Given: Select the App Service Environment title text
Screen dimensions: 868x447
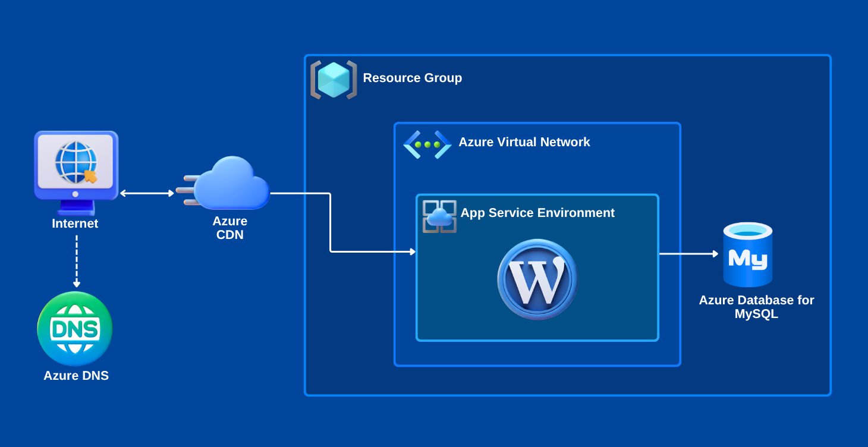Looking at the screenshot, I should click(537, 213).
